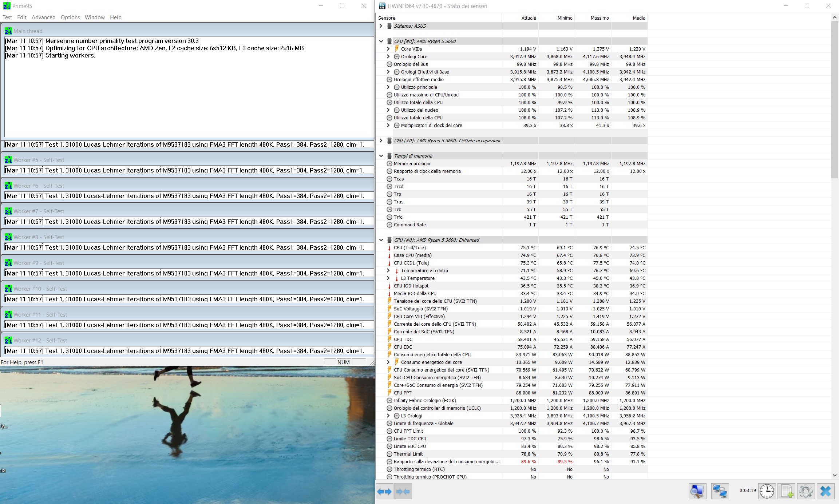839x504 pixels.
Task: Click the Worker #7 Self-Test window icon
Action: [8, 211]
